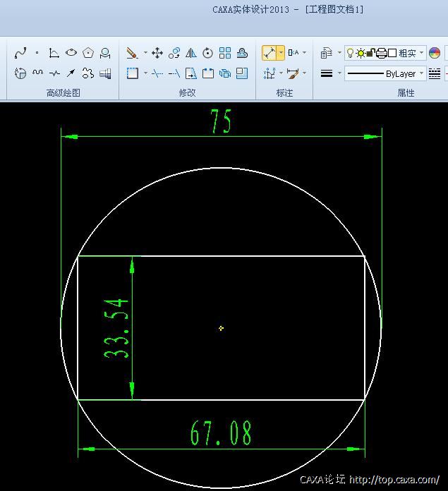Click the 标注 panel label
The height and width of the screenshot is (491, 448).
[284, 93]
